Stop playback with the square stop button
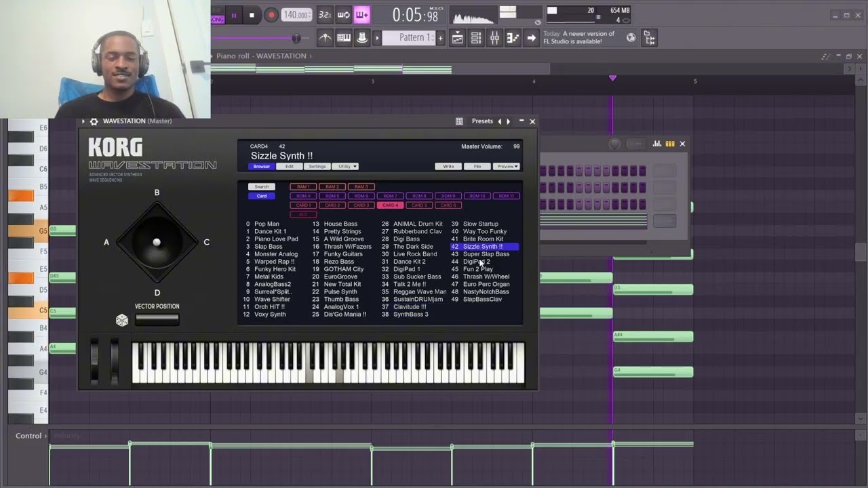868x488 pixels. coord(252,15)
